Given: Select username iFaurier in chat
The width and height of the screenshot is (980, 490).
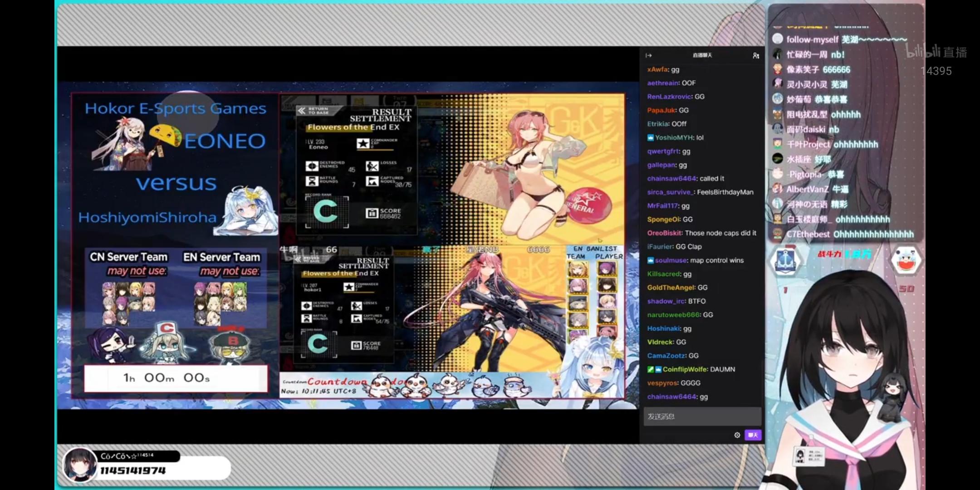Looking at the screenshot, I should coord(660,247).
